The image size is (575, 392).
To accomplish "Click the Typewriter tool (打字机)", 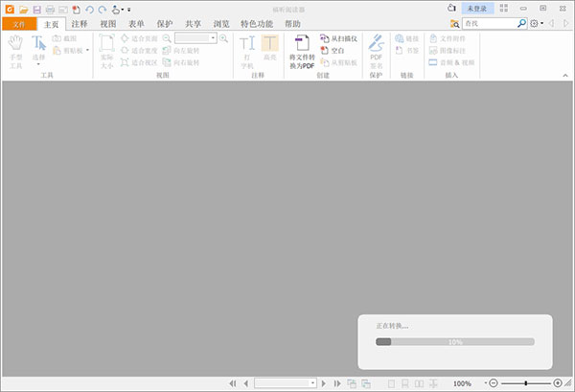I will pyautogui.click(x=247, y=49).
